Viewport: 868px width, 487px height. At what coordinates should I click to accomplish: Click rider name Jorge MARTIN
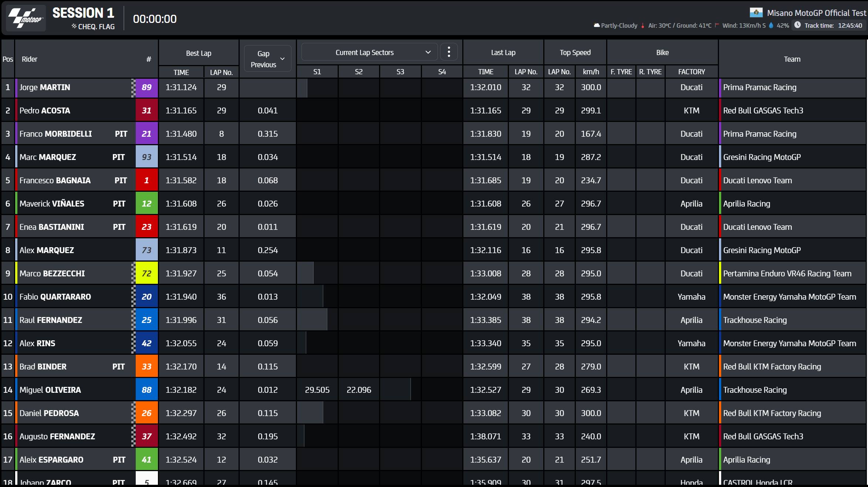coord(45,88)
